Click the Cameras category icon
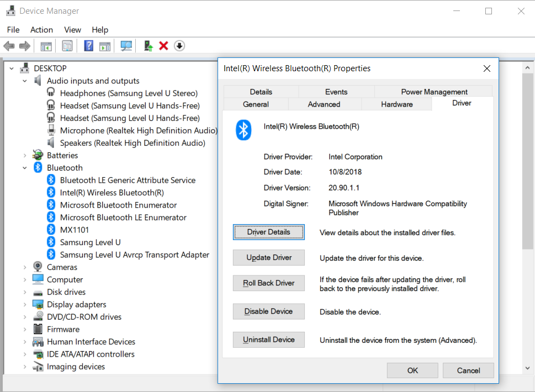 click(38, 267)
